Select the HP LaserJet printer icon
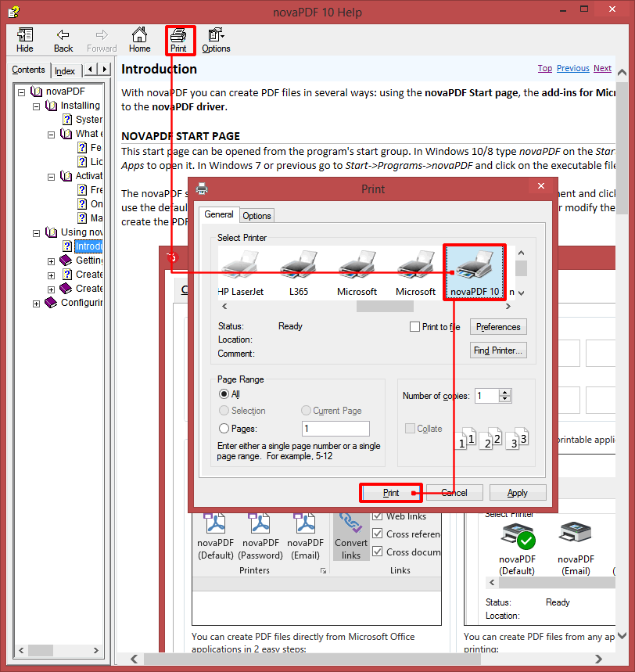Image resolution: width=635 pixels, height=672 pixels. [240, 272]
